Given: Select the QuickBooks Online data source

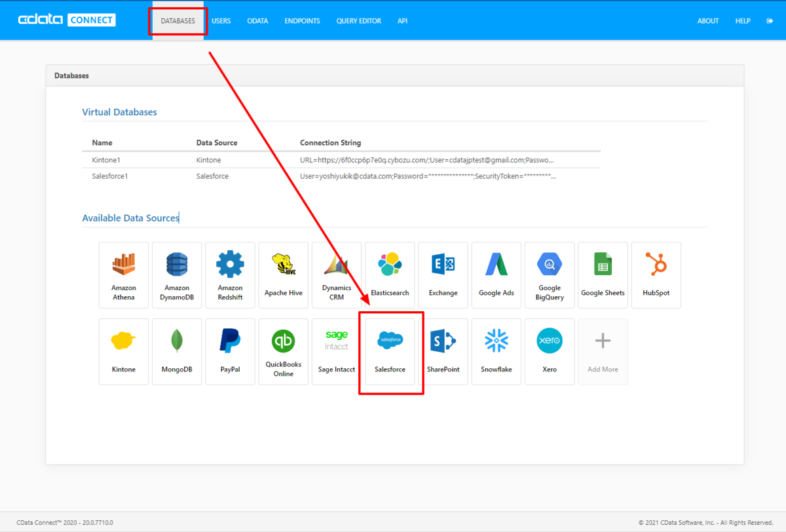Looking at the screenshot, I should coord(284,352).
